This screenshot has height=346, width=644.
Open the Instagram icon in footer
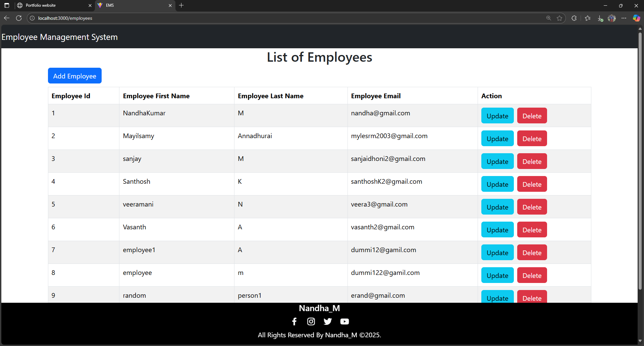[311, 322]
